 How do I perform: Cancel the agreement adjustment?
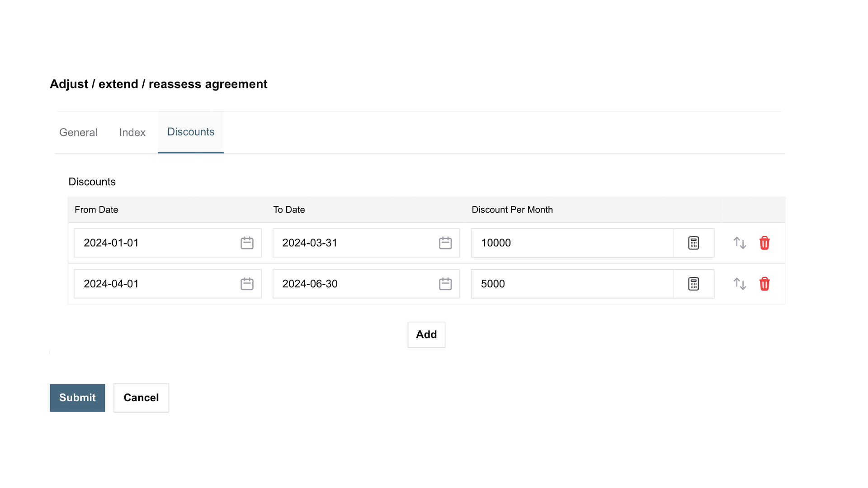coord(141,398)
